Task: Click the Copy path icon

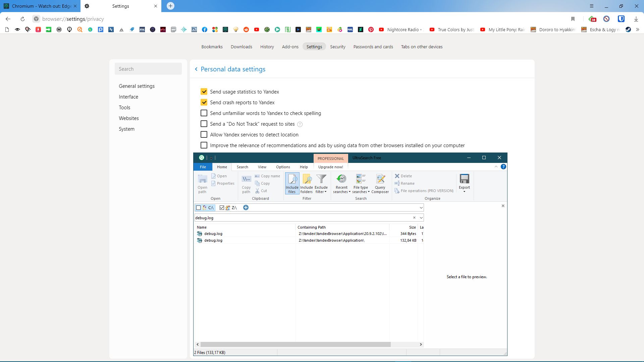Action: point(246,183)
